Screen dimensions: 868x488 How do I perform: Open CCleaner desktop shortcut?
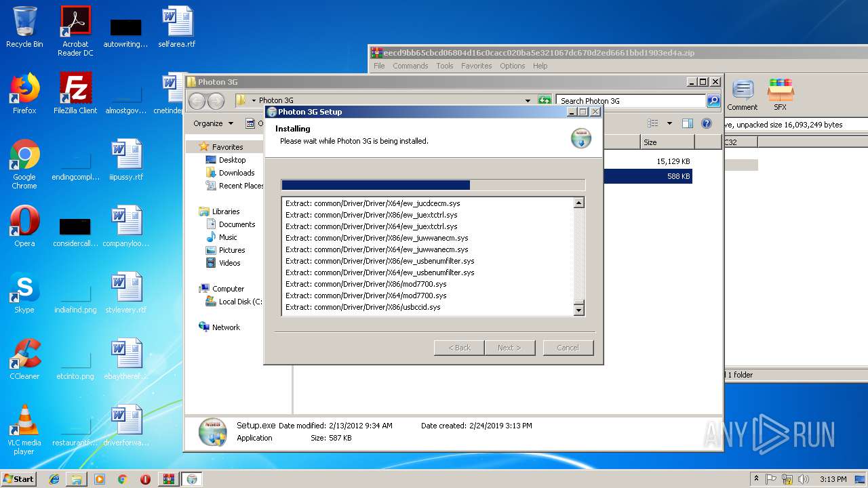pyautogui.click(x=24, y=359)
